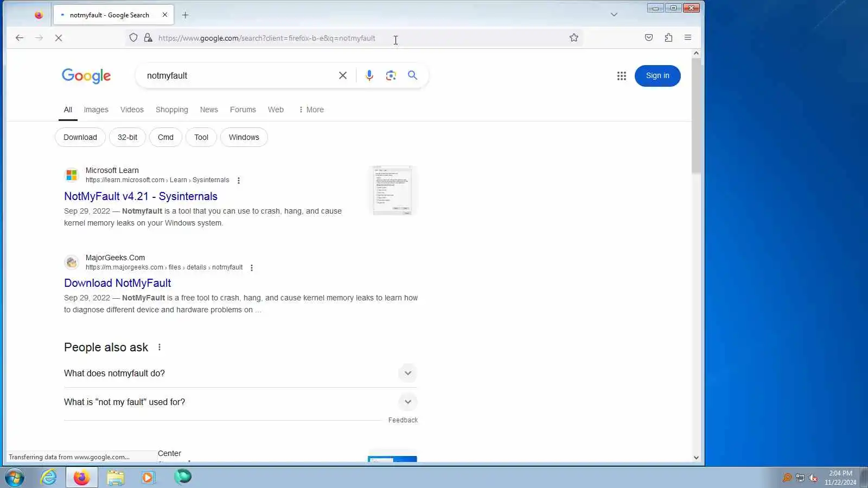
Task: Save page to Pocket
Action: (649, 38)
